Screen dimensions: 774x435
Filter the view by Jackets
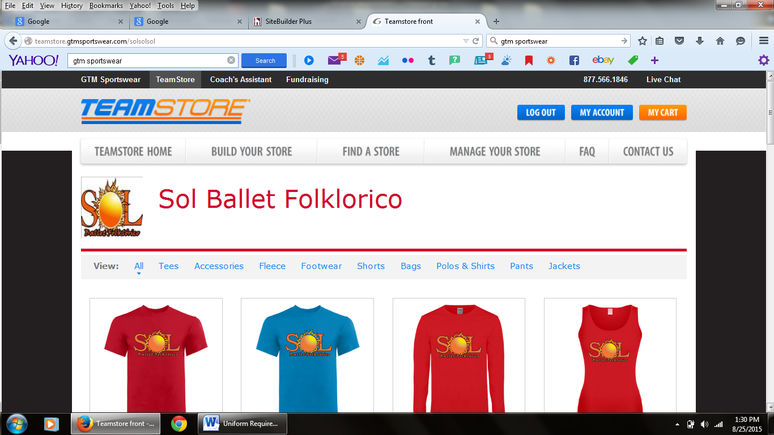[x=564, y=266]
